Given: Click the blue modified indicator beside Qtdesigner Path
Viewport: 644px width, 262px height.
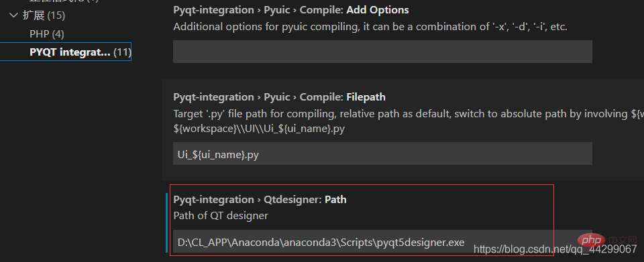Looking at the screenshot, I should [166, 222].
